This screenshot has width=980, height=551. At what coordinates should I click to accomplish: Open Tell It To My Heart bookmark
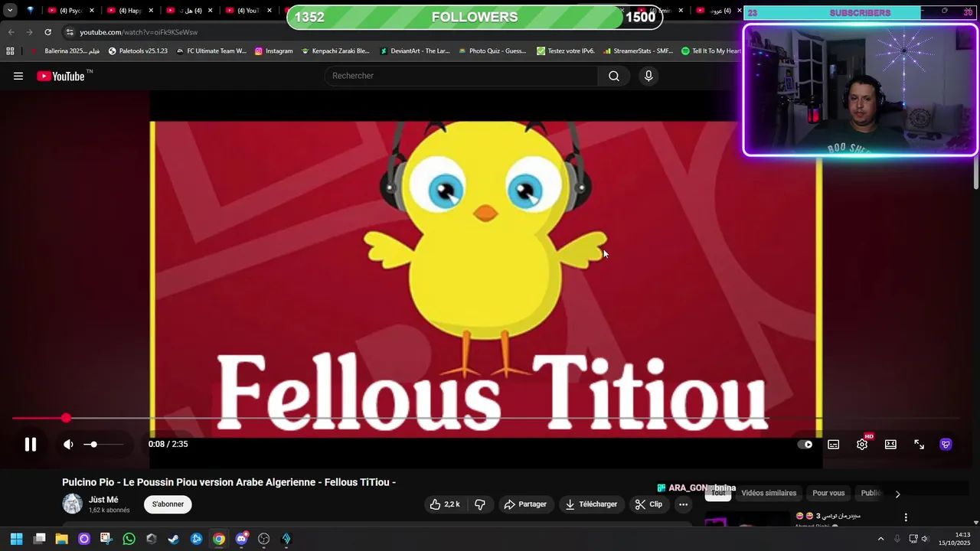coord(711,51)
